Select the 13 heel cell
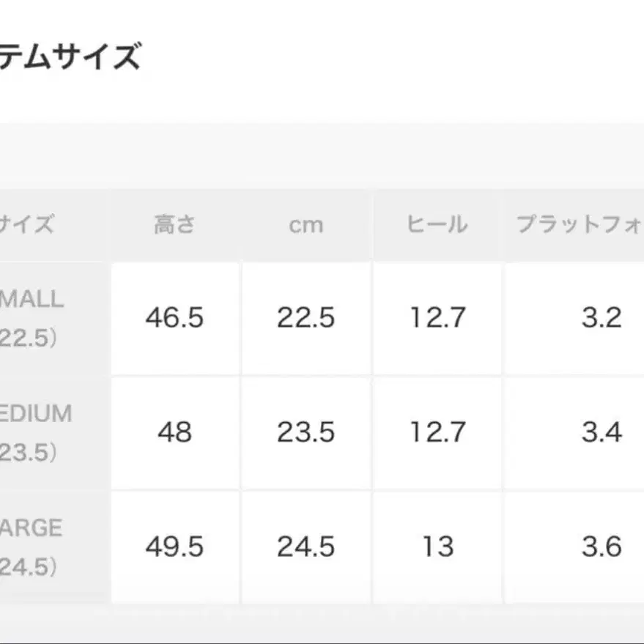The width and height of the screenshot is (644, 644). [437, 547]
